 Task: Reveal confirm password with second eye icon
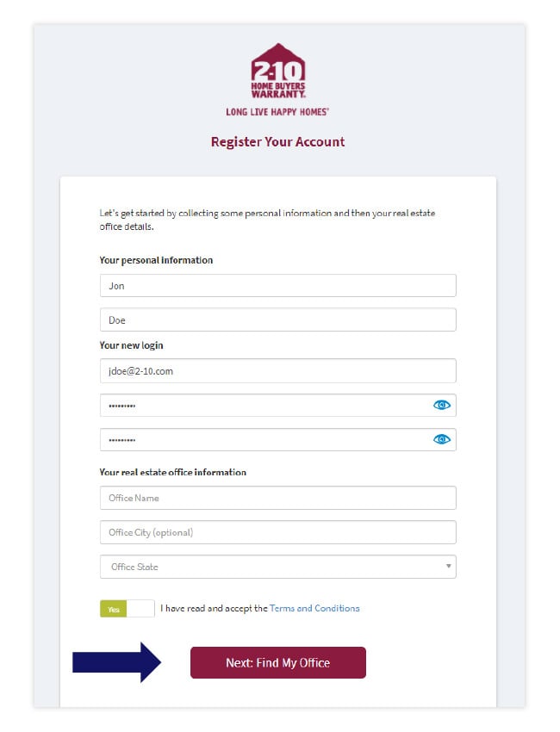point(441,439)
